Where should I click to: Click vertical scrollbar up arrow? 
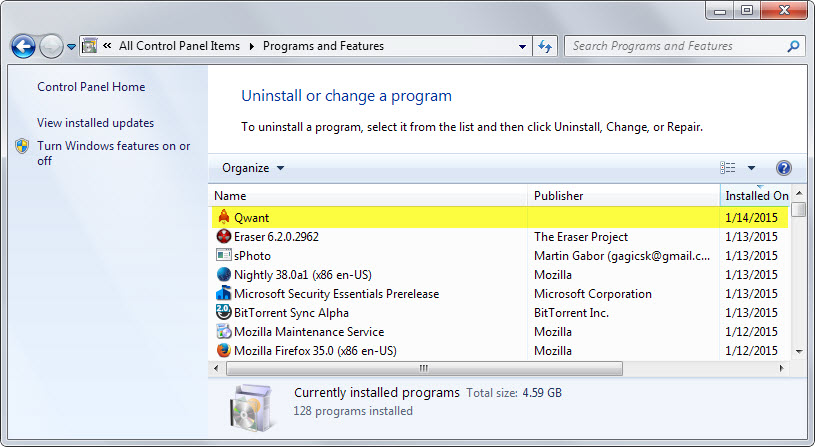click(799, 193)
